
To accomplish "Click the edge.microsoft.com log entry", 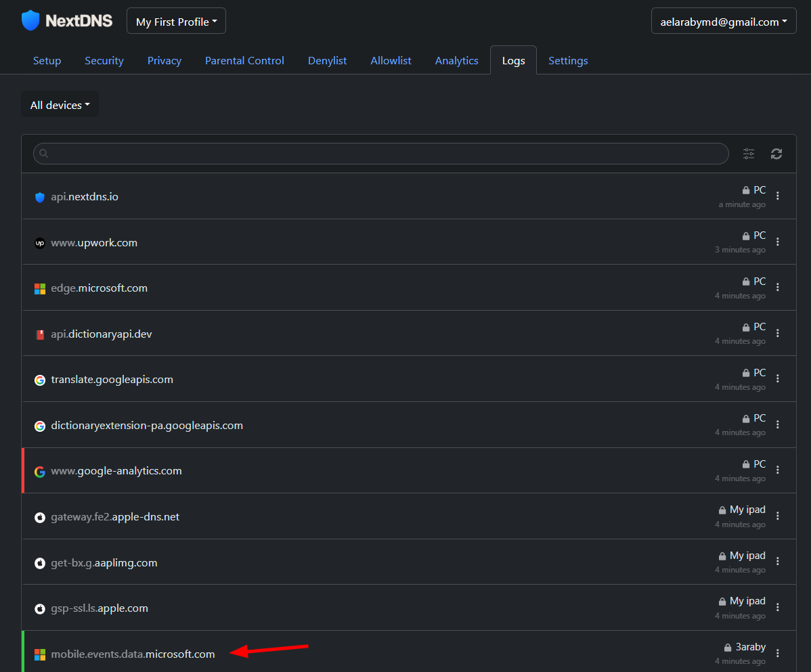I will [100, 288].
